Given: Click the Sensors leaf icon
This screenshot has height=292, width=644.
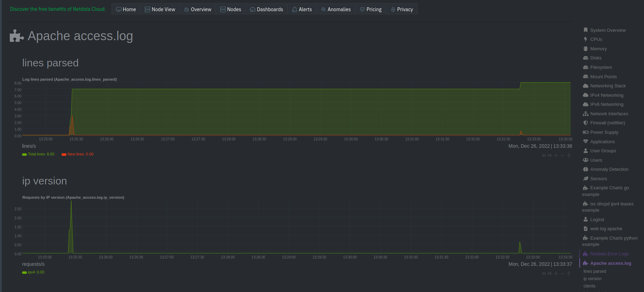Looking at the screenshot, I should coord(586,179).
